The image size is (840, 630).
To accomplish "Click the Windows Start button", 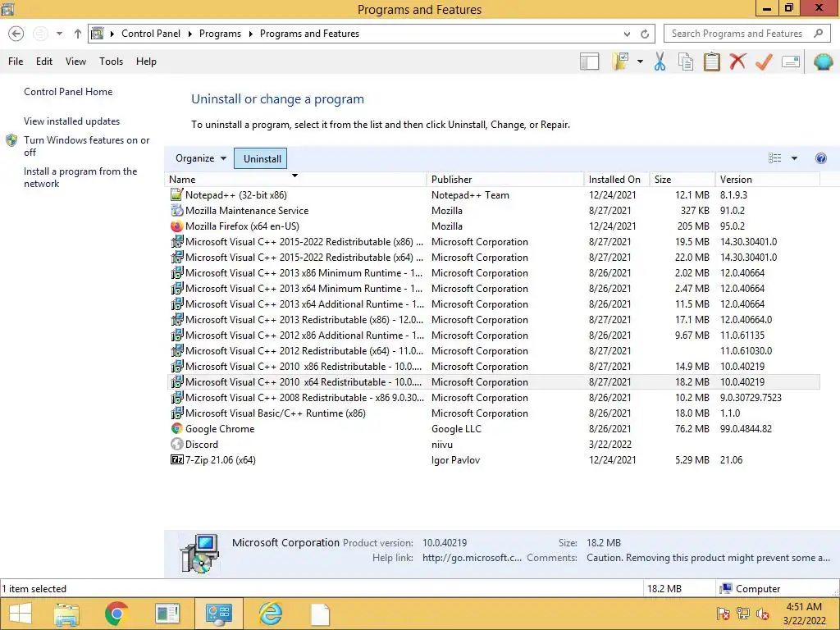I will pyautogui.click(x=21, y=614).
